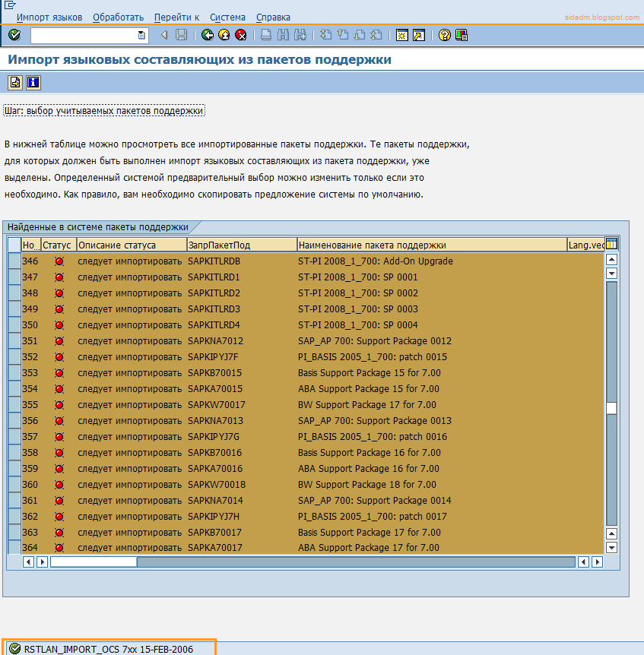The height and width of the screenshot is (655, 644).
Task: Click the red Cancel icon
Action: coord(241,35)
